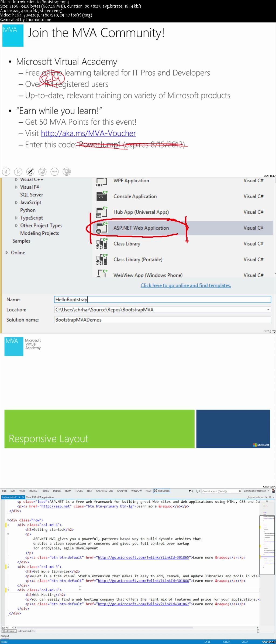Open LinkId=301867 link in code

click(x=143, y=604)
